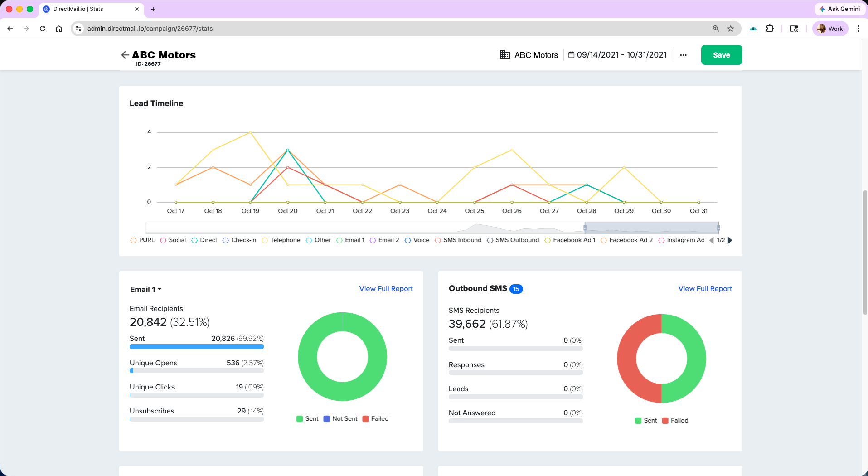Open the ellipsis options menu next to Save

pyautogui.click(x=683, y=55)
